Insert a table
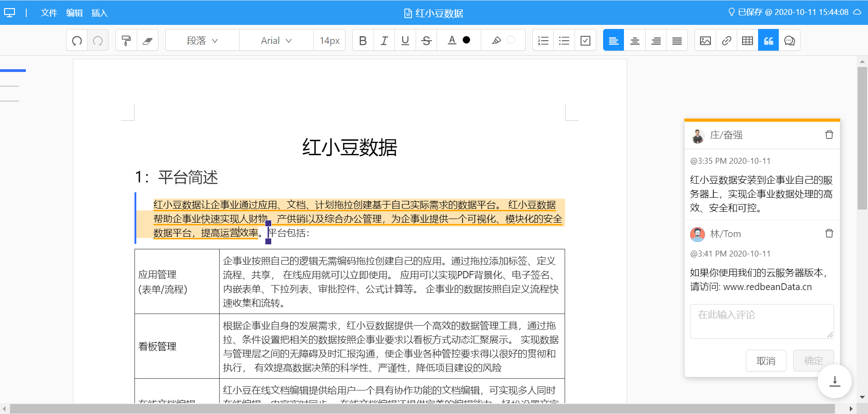This screenshot has height=414, width=868. (x=748, y=41)
